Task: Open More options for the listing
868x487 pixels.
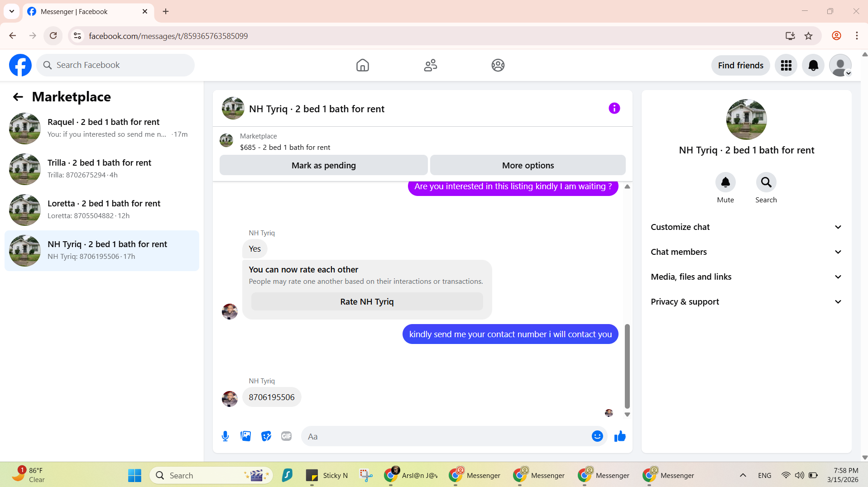Action: [528, 165]
